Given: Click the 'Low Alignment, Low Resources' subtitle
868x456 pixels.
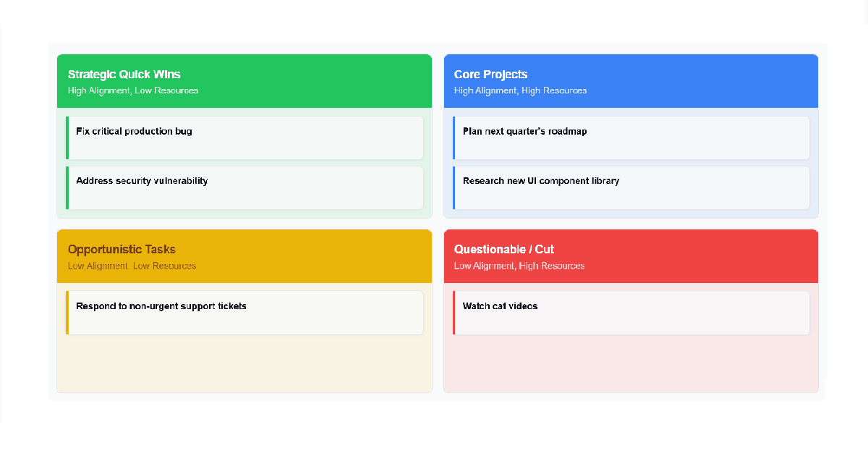Looking at the screenshot, I should [x=132, y=266].
